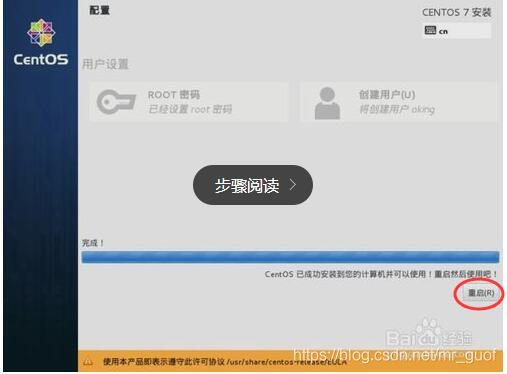Click the warning triangle icon
The height and width of the screenshot is (374, 507).
[88, 361]
